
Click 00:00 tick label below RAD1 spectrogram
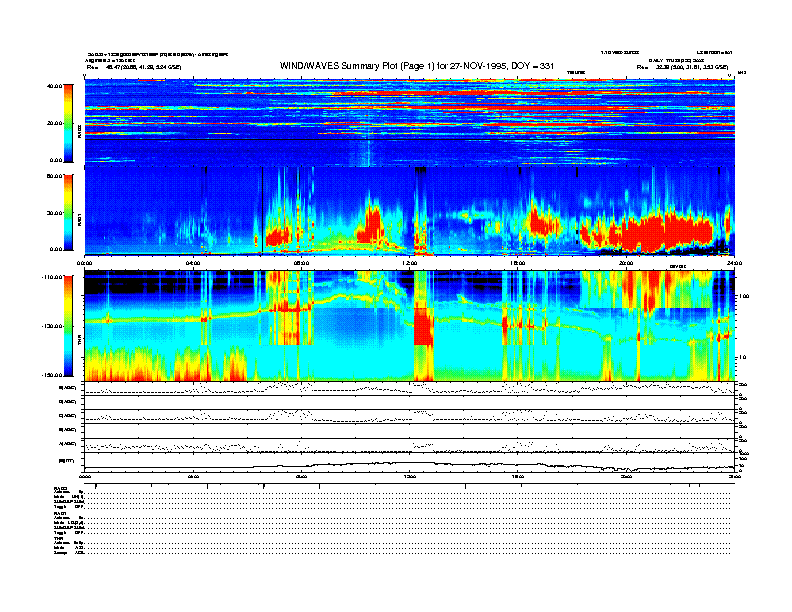click(84, 263)
